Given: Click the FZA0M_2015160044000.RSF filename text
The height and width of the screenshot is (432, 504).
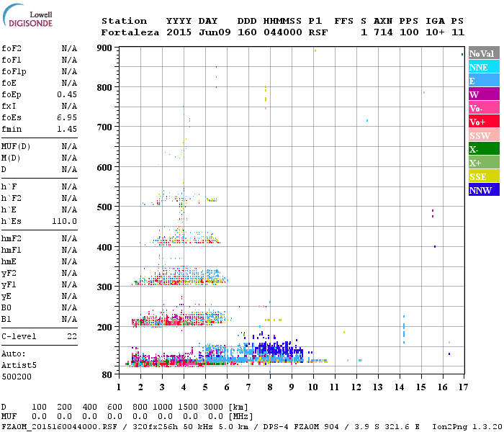Looking at the screenshot, I should 60,426.
